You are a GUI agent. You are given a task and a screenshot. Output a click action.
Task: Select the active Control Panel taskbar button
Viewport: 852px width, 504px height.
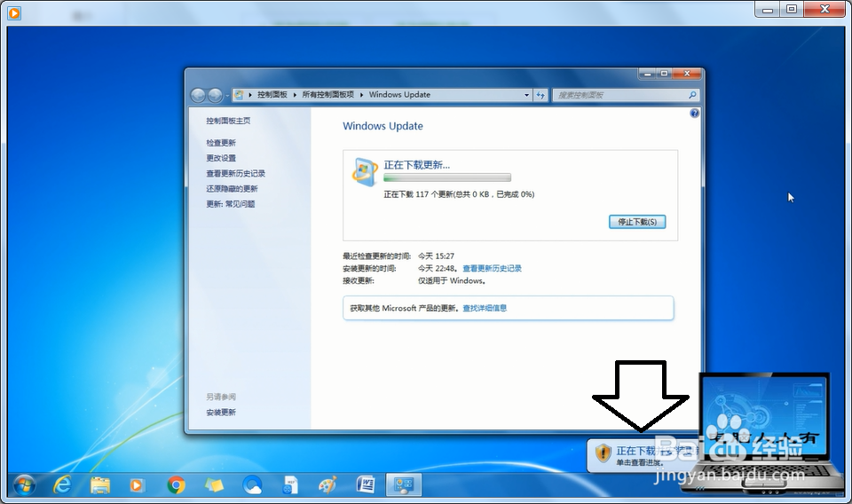[404, 484]
